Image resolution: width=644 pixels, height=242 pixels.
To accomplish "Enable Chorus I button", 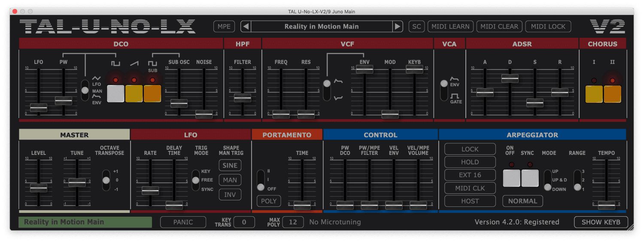I will (x=594, y=94).
